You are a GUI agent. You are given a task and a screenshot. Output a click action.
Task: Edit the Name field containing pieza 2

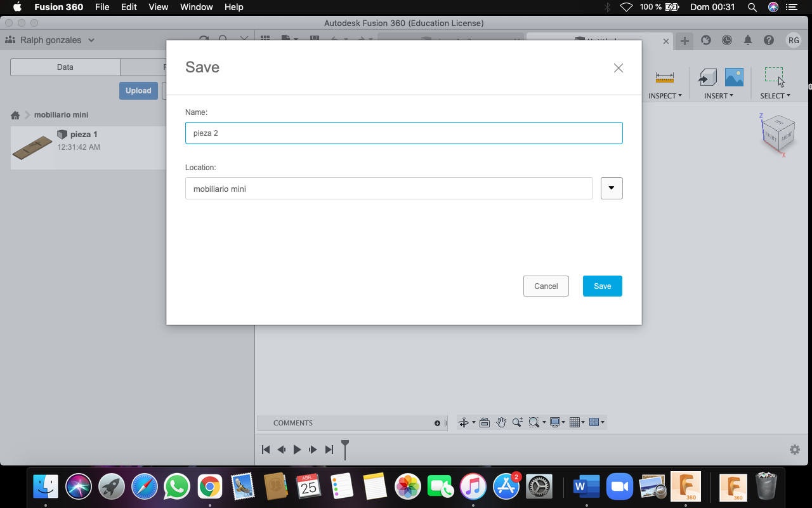(403, 133)
